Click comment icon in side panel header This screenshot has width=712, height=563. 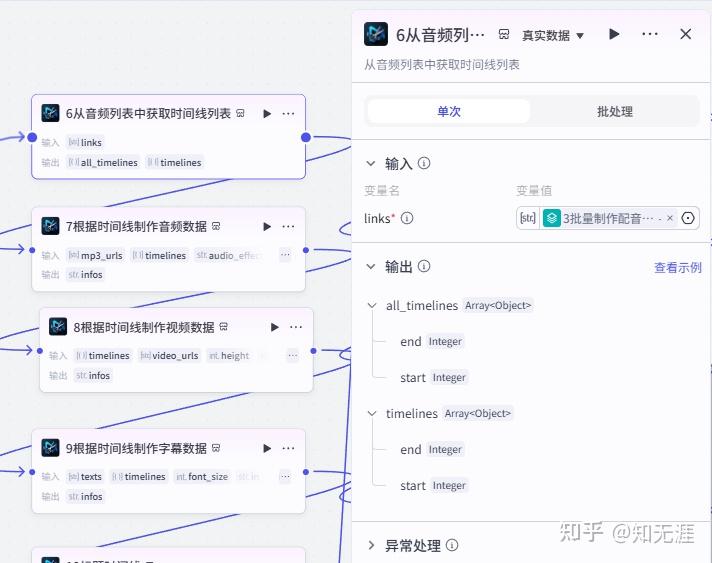coord(504,35)
